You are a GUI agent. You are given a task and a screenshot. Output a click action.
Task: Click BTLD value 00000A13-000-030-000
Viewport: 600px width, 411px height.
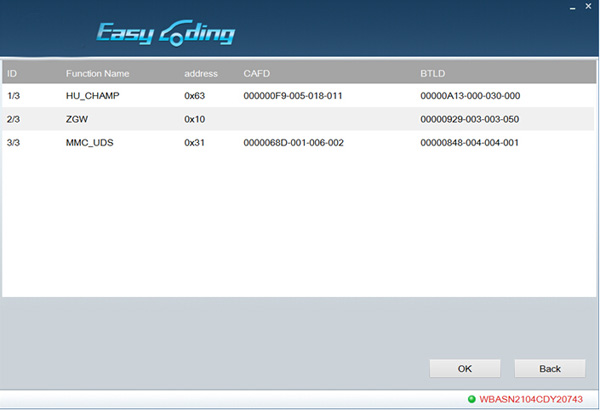pos(470,96)
